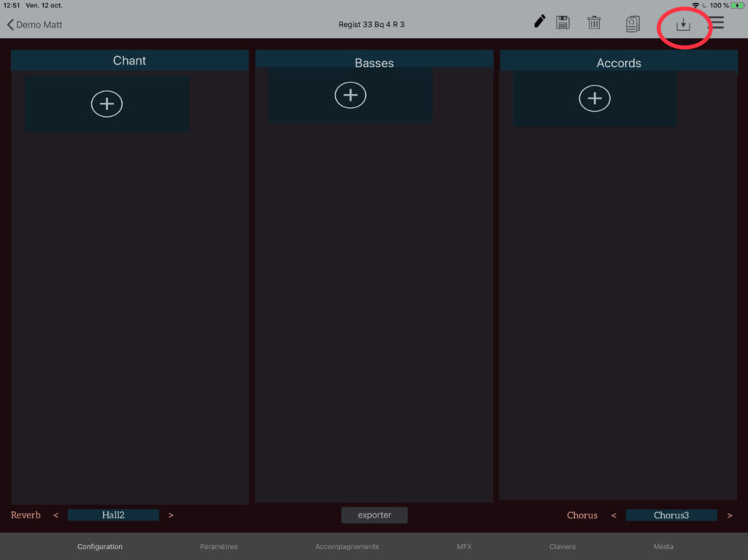Delete registration using the trash icon
Screen dimensions: 748x560
point(594,23)
